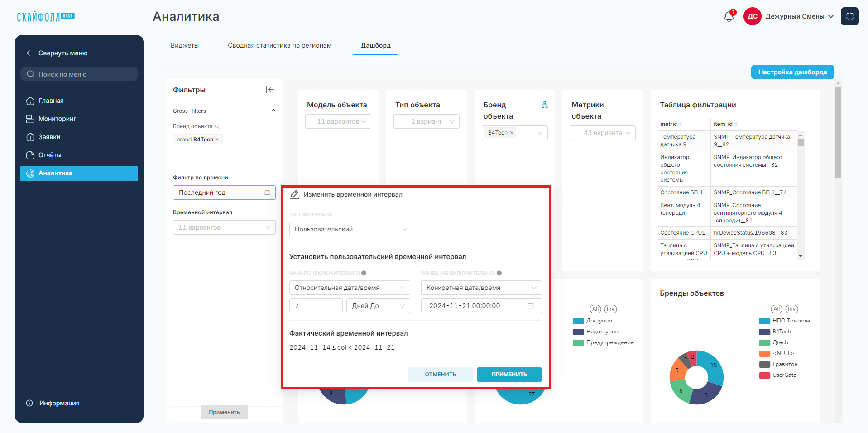Click search icon next to Бренд объекта
Viewport: 868px width, 433px height.
pyautogui.click(x=217, y=127)
